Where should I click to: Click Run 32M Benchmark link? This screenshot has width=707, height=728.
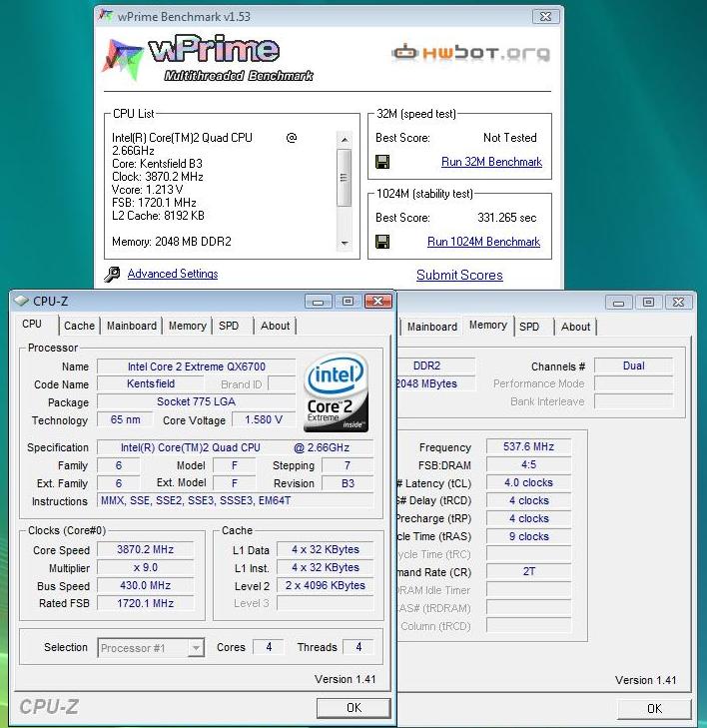(x=491, y=162)
